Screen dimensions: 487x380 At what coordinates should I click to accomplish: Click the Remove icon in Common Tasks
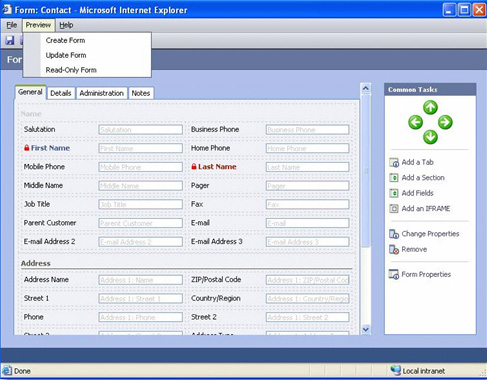pos(394,249)
